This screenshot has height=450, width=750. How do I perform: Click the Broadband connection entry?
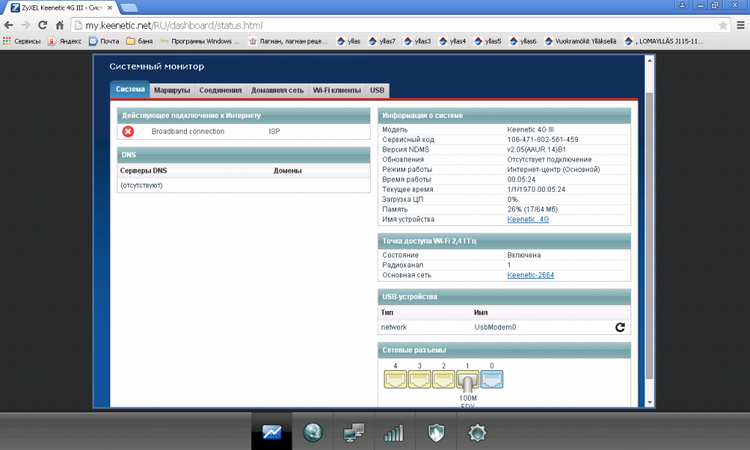point(188,132)
